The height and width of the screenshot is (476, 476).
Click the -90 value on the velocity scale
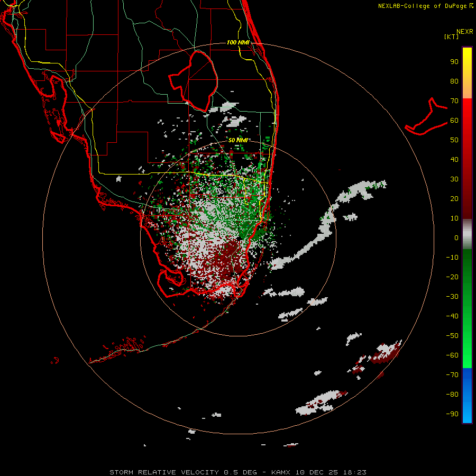tap(452, 414)
